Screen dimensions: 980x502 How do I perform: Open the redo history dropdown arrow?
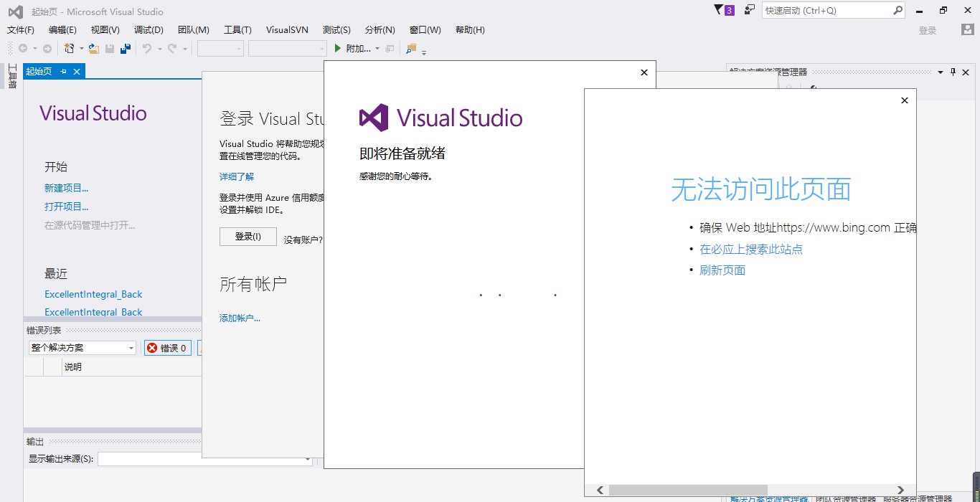(x=184, y=49)
